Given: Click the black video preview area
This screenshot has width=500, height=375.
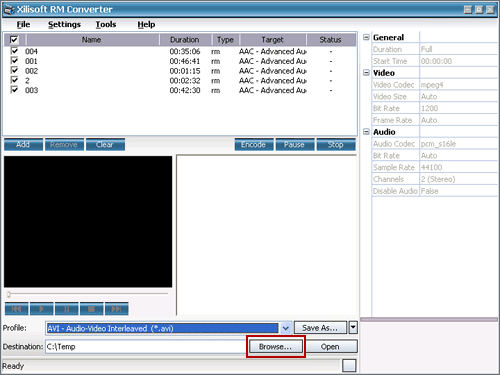Looking at the screenshot, I should 88,221.
